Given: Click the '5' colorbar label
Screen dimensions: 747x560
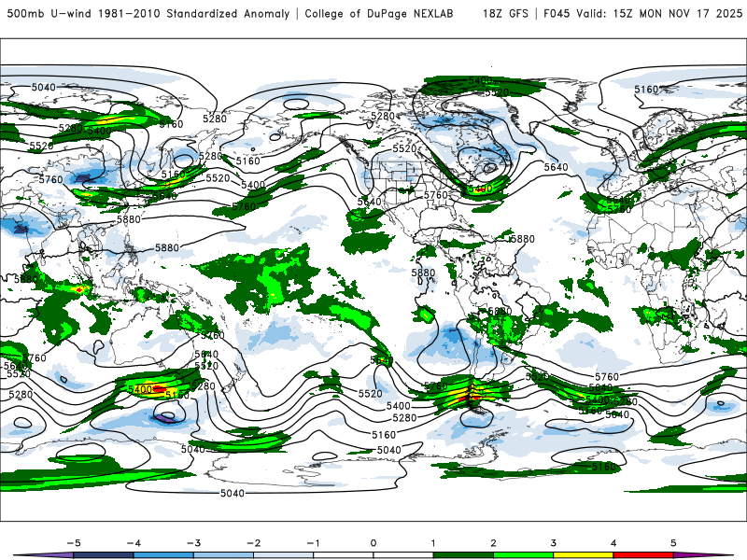Looking at the screenshot, I should click(x=673, y=543).
